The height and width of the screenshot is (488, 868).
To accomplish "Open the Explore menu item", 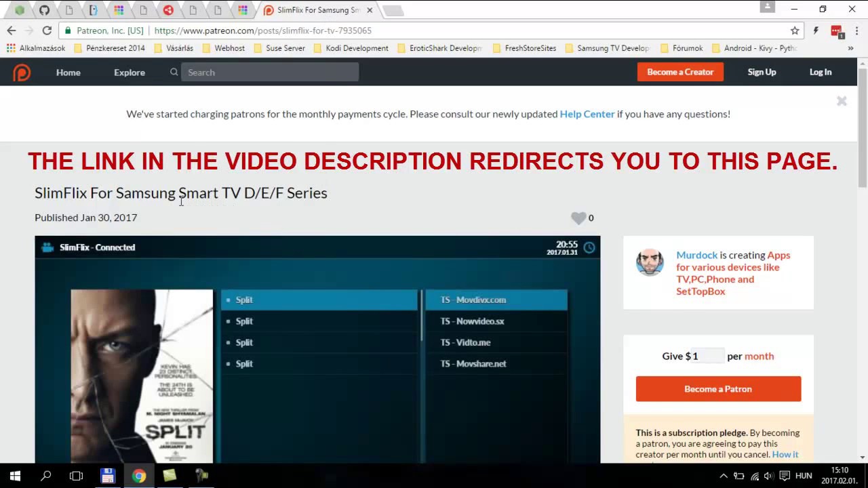I will (x=130, y=72).
